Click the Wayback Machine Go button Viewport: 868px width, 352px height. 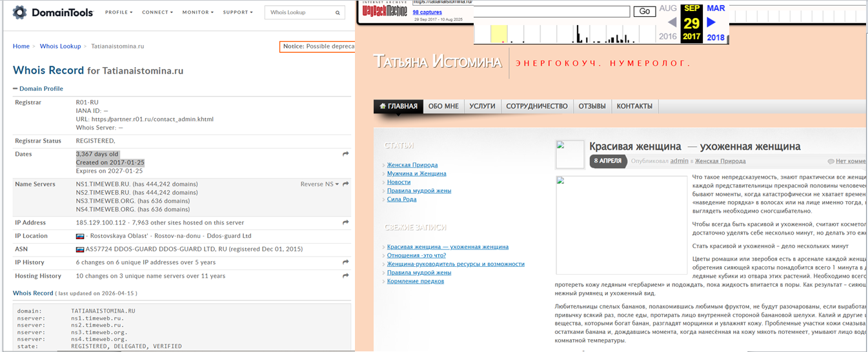644,12
